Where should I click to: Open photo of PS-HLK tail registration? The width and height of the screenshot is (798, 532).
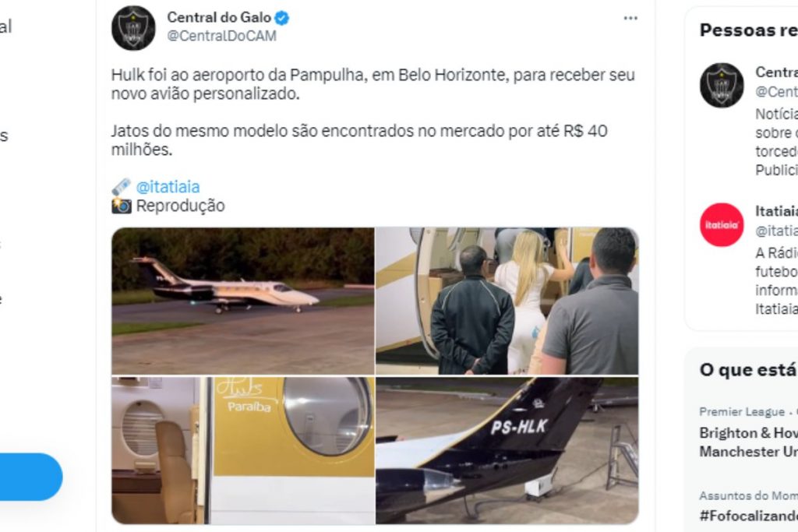pyautogui.click(x=507, y=451)
